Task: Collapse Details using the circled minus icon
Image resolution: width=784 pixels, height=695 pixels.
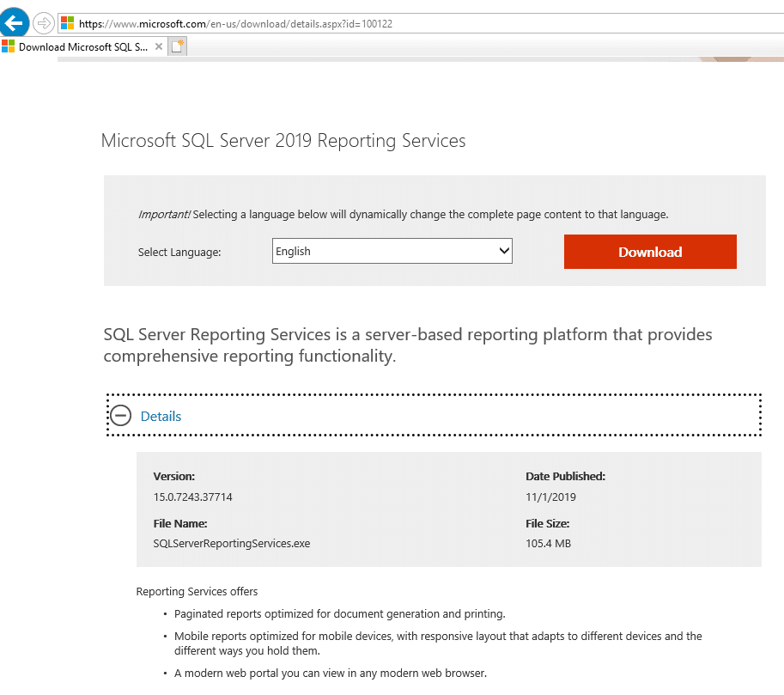Action: tap(121, 417)
